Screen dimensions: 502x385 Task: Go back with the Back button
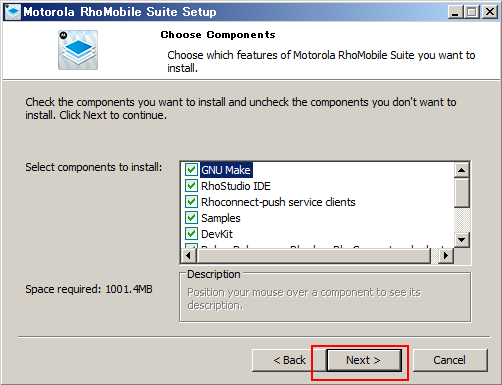[289, 360]
